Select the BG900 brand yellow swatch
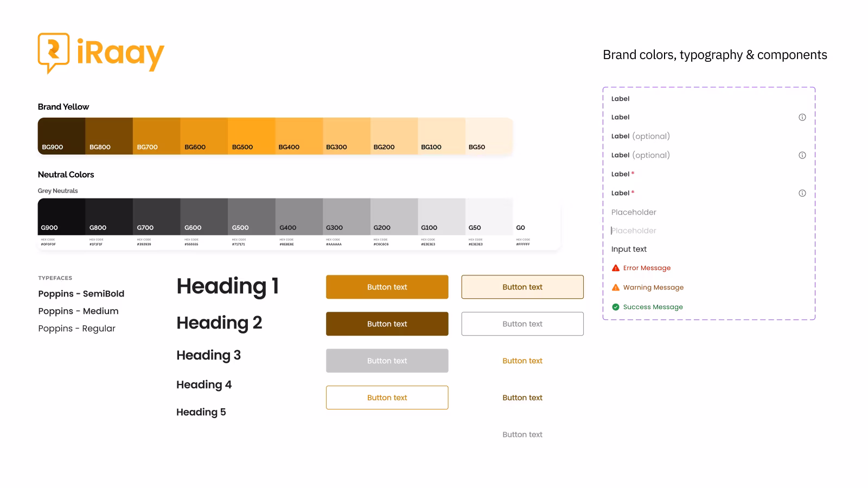Image resolution: width=868 pixels, height=488 pixels. click(61, 136)
